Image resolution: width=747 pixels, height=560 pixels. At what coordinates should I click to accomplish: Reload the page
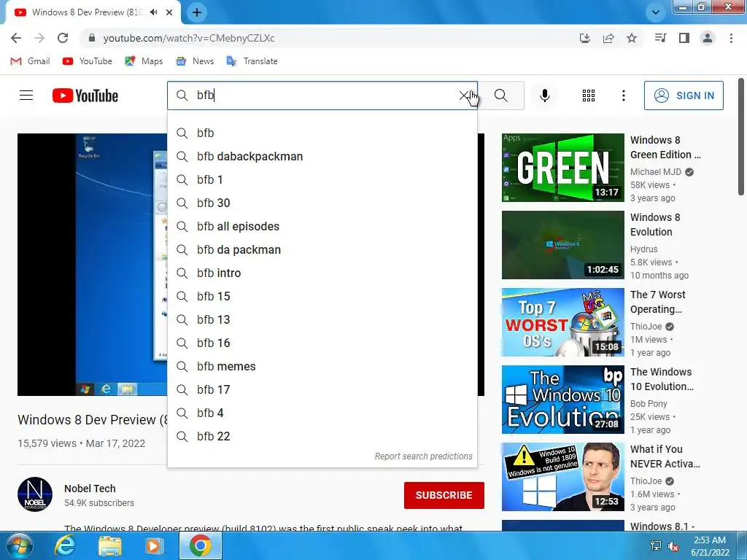(63, 38)
